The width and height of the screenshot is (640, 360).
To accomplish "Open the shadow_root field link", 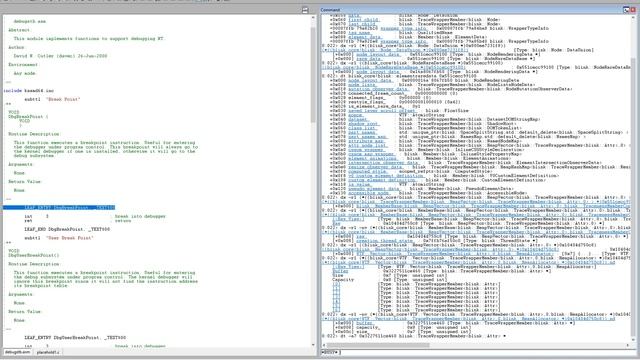I will pyautogui.click(x=363, y=124).
